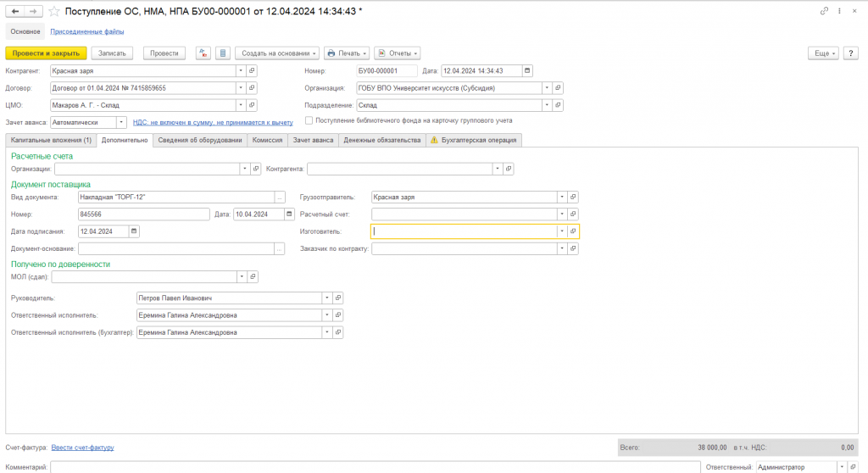Expand the Организация dropdown arrow
Screen dimensions: 868x473
547,88
